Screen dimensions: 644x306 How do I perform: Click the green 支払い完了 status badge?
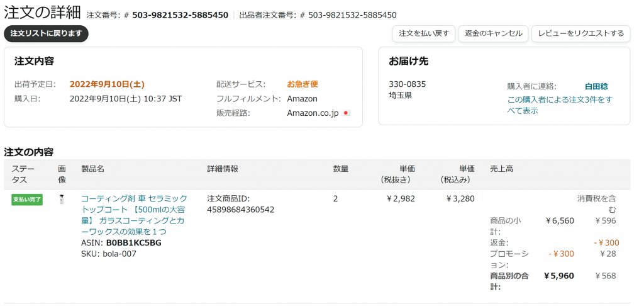point(26,200)
